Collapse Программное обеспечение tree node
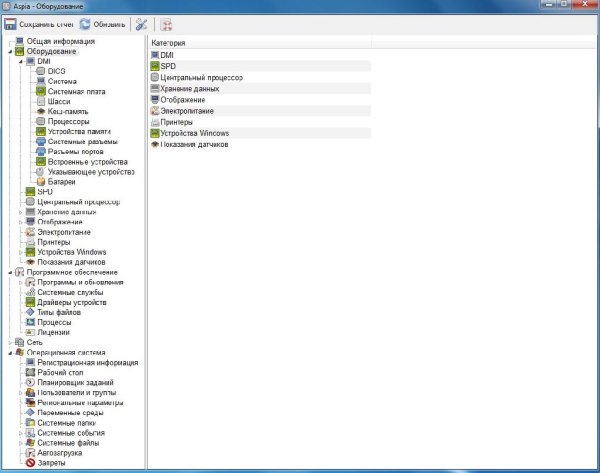 10,272
